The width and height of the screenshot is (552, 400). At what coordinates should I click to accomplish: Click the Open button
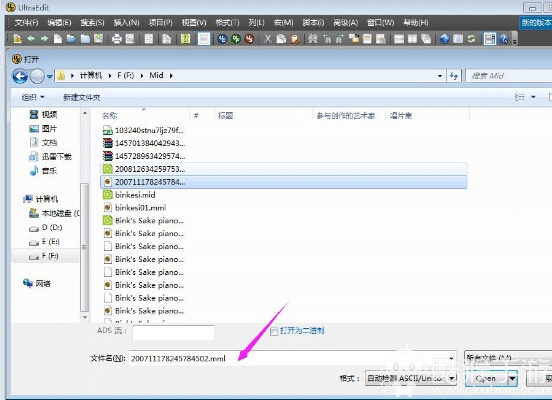tap(486, 379)
